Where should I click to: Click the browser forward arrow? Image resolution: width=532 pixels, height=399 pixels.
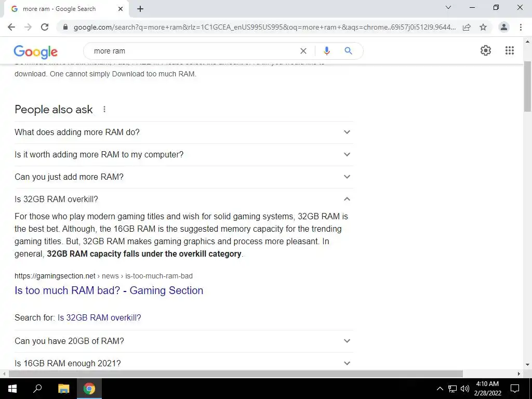coord(28,27)
